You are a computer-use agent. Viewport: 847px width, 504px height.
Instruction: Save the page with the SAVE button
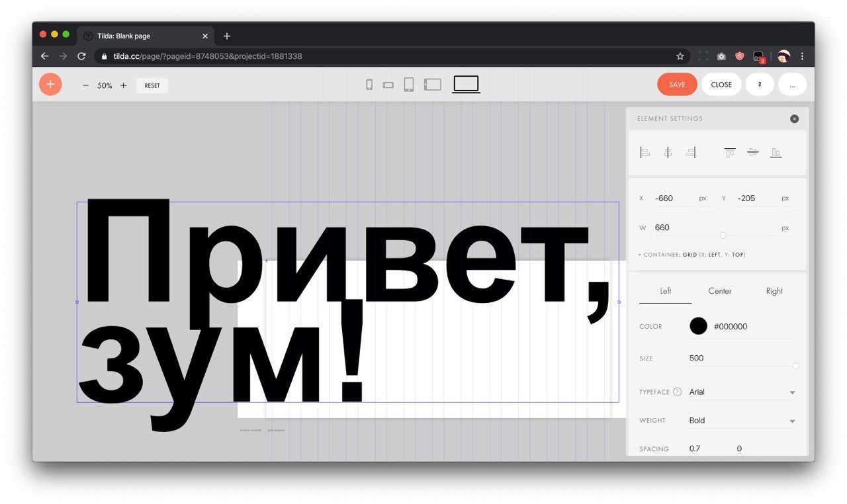677,85
